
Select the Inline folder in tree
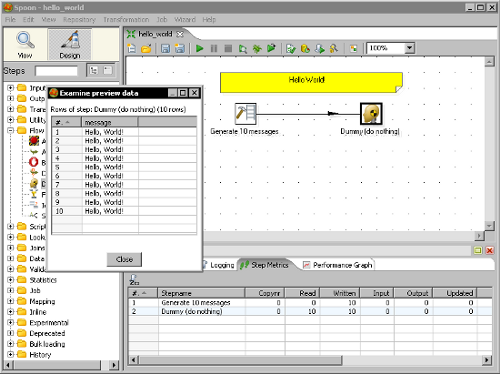pyautogui.click(x=38, y=312)
